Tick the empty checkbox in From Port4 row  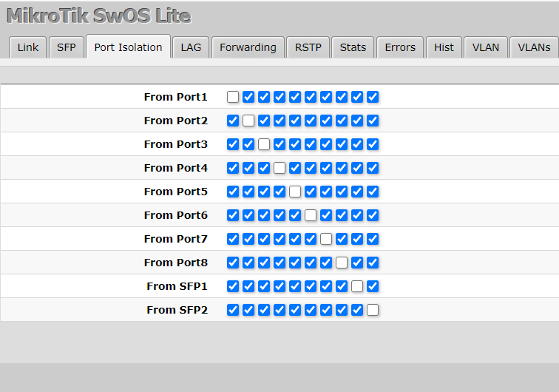pyautogui.click(x=279, y=168)
